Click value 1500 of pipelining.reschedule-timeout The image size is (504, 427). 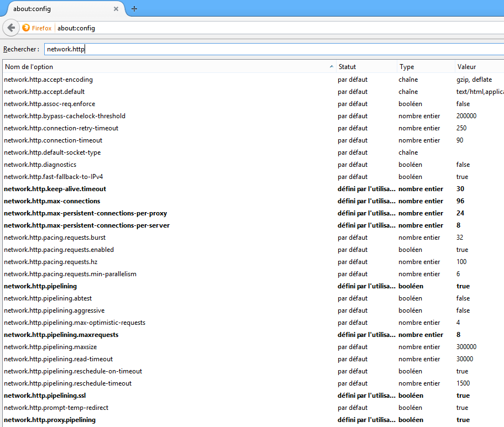point(463,383)
